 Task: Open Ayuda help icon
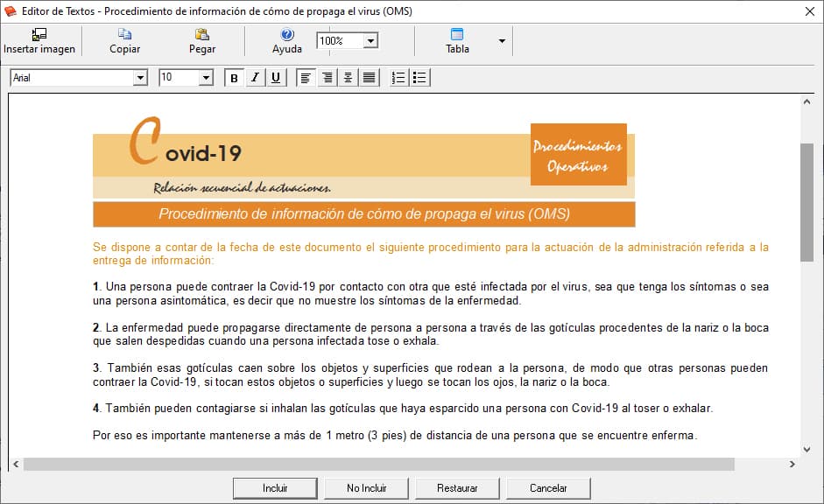[287, 34]
